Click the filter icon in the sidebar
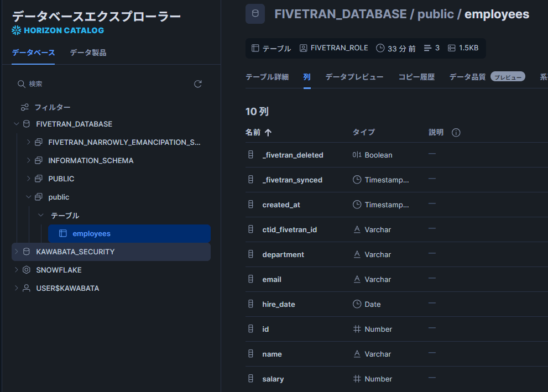This screenshot has width=548, height=392. [24, 107]
